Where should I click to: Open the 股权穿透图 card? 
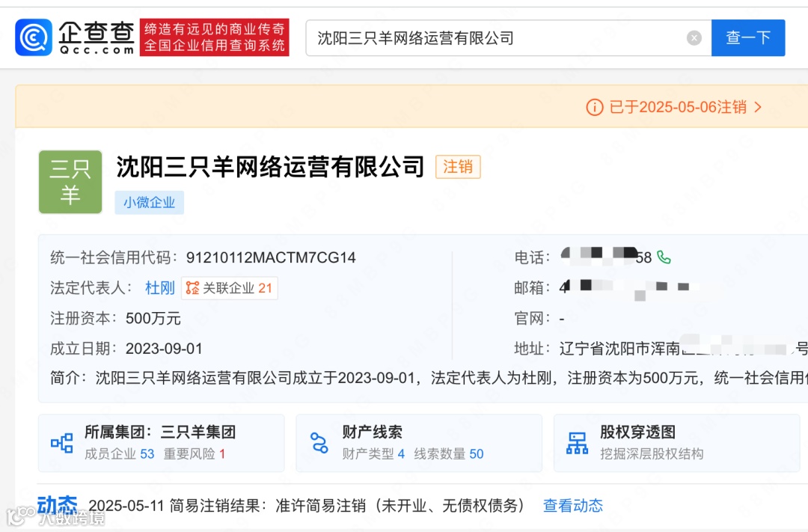[676, 443]
